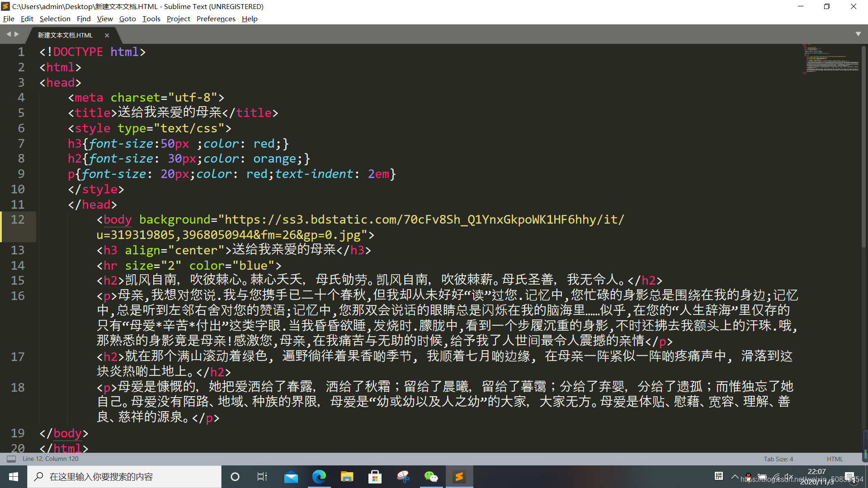Click the hr size="2" color="blue" line

[x=189, y=265]
